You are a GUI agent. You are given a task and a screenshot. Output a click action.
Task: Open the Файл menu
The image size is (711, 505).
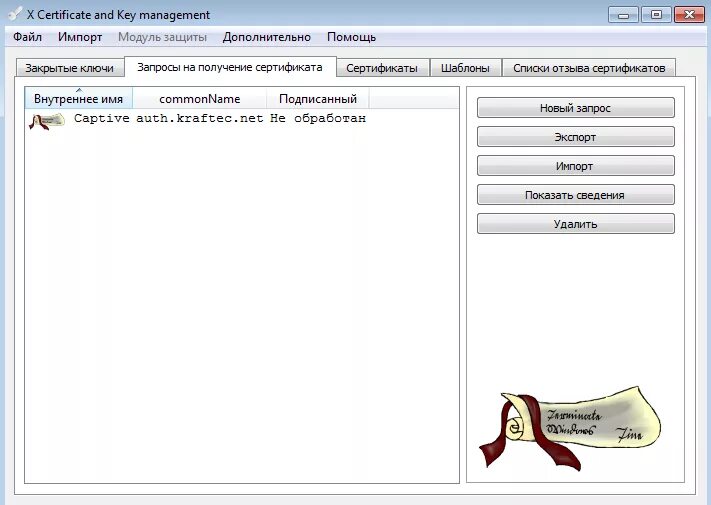27,37
